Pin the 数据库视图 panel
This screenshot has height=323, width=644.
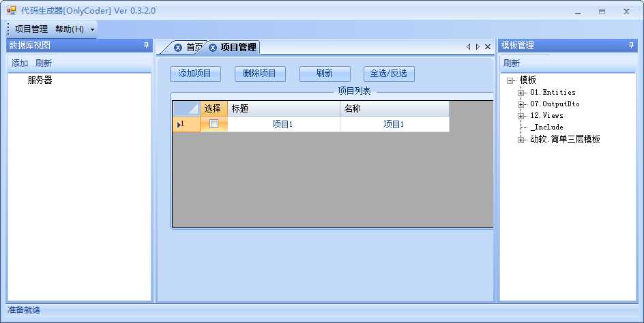coord(146,45)
